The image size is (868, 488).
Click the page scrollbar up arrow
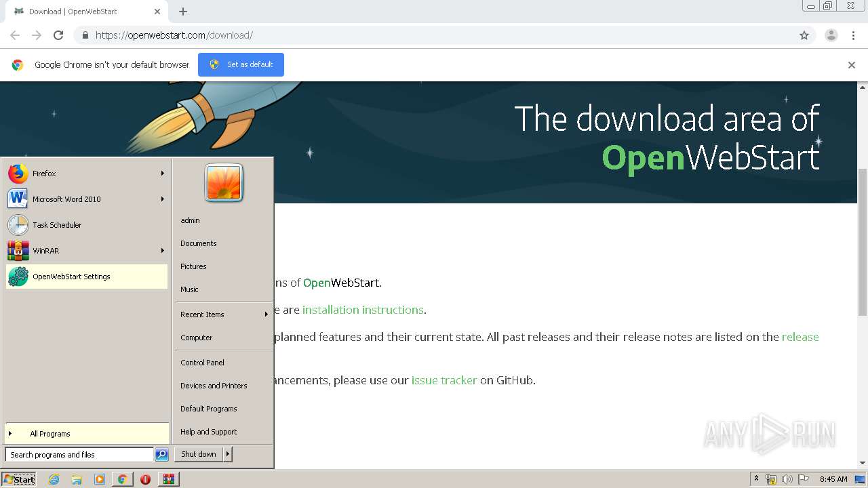[x=863, y=87]
